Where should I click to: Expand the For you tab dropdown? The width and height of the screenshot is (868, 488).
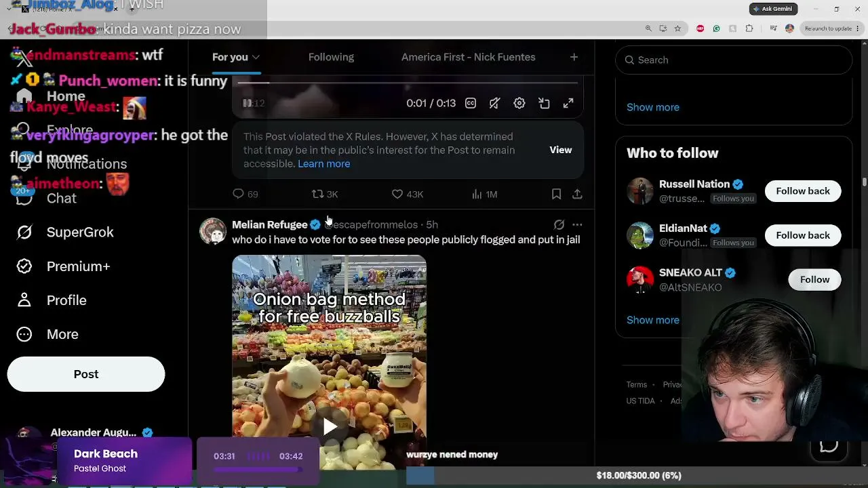pyautogui.click(x=255, y=58)
